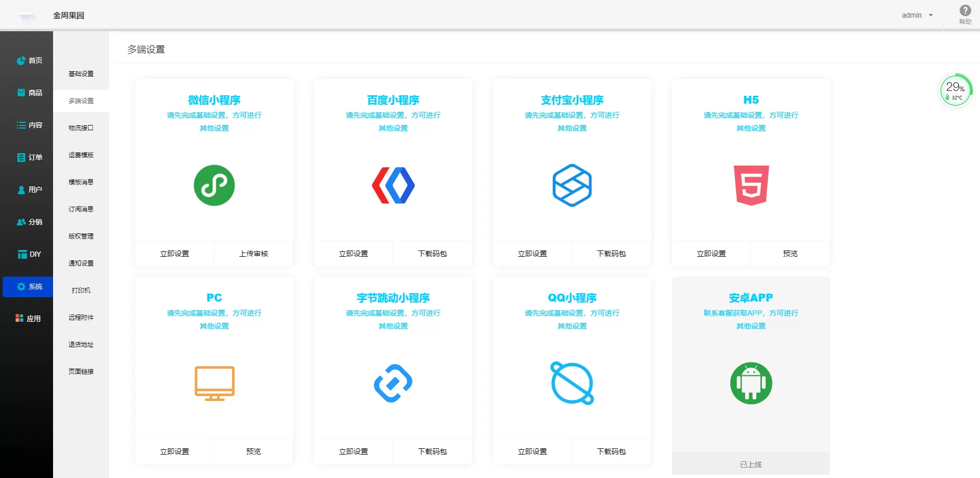The image size is (980, 478).
Task: Click 预览 on the H5 card
Action: [x=790, y=254]
